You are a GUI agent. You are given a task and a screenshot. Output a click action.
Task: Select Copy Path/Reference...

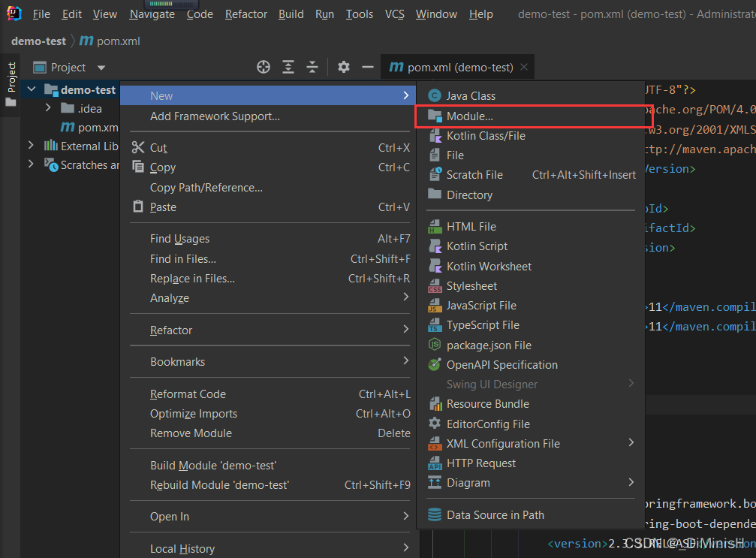[x=270, y=188]
